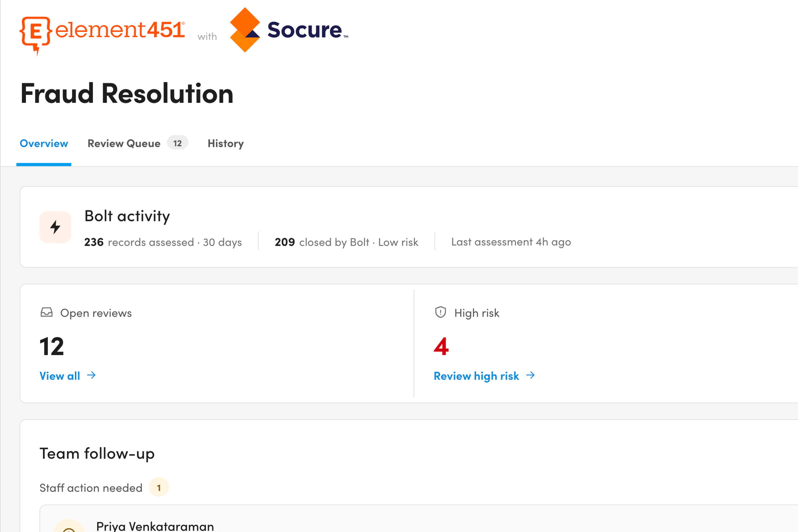798x532 pixels.
Task: Click the open reviews count 12
Action: click(x=52, y=346)
